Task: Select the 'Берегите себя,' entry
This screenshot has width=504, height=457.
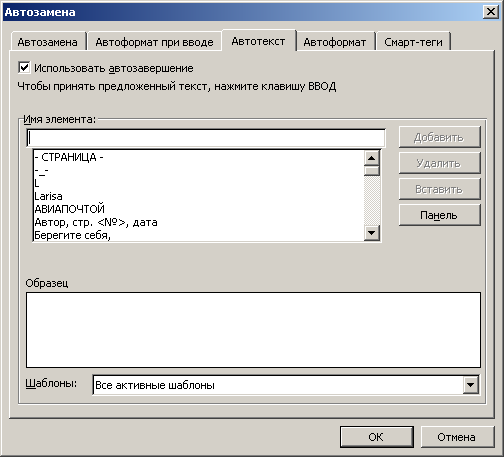Action: [199, 235]
